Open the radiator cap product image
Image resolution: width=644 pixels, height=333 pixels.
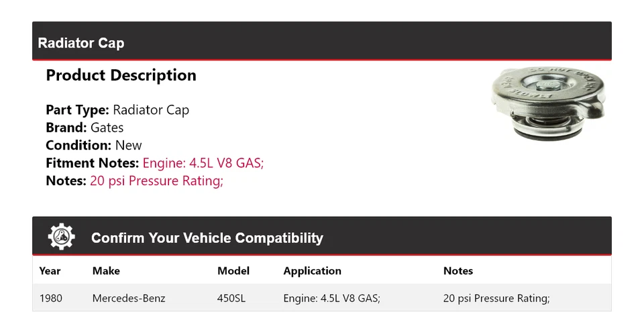coord(547,103)
